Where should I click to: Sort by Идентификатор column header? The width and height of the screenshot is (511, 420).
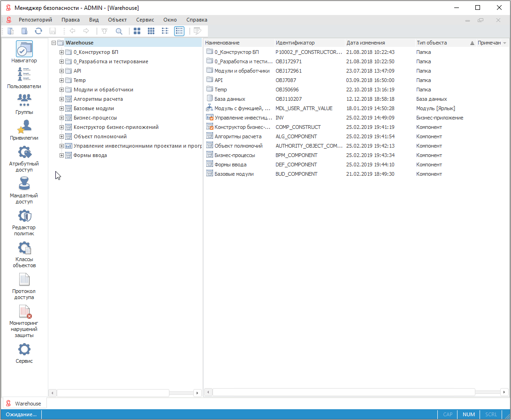310,43
